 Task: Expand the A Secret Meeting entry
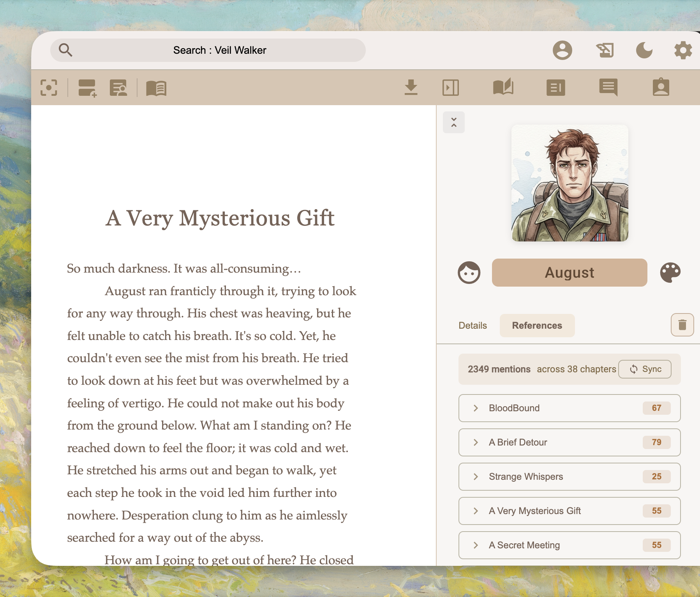pyautogui.click(x=476, y=545)
